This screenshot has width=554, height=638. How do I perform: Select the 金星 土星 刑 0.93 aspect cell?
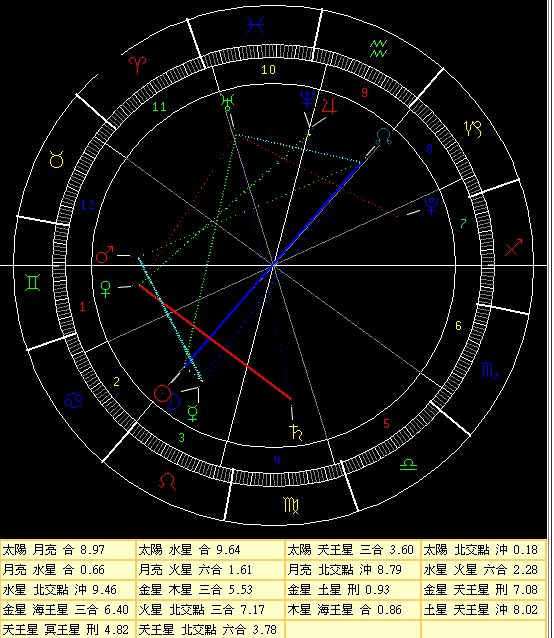(x=353, y=590)
